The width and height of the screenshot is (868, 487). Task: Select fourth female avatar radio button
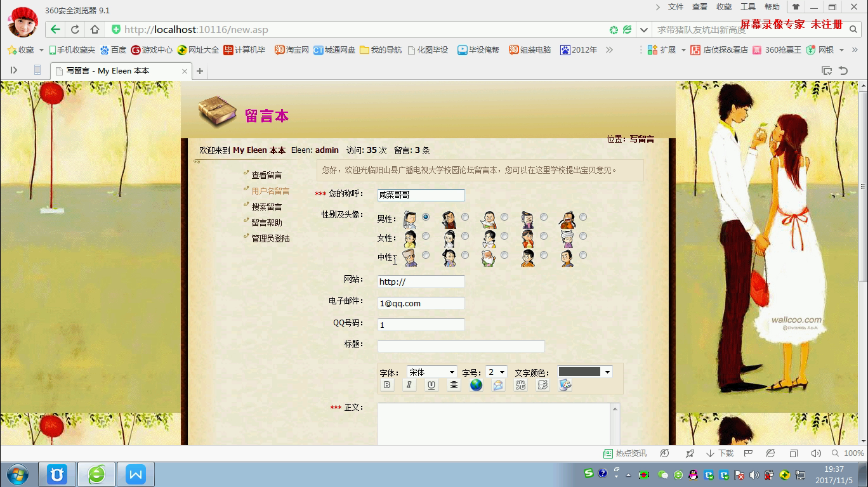[x=544, y=236]
